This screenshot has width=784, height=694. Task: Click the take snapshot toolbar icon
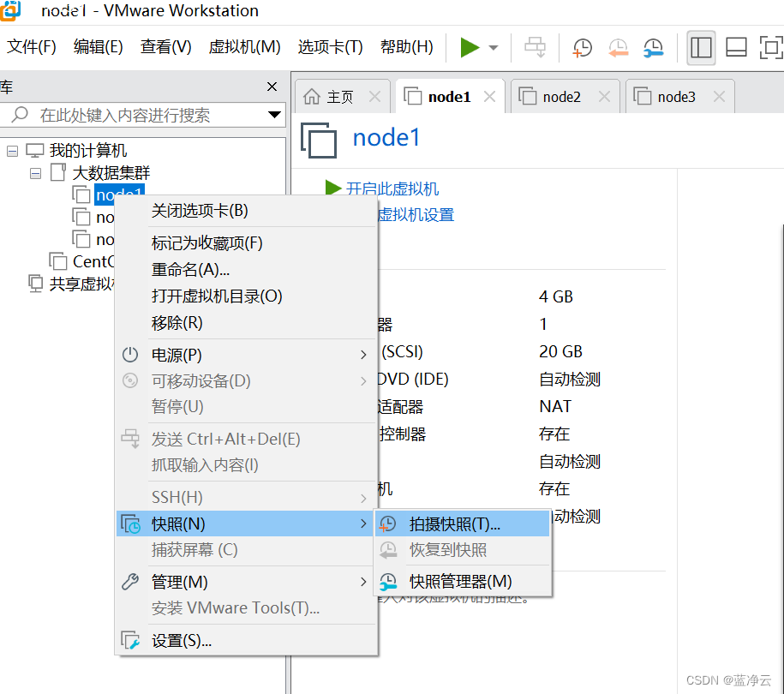582,48
